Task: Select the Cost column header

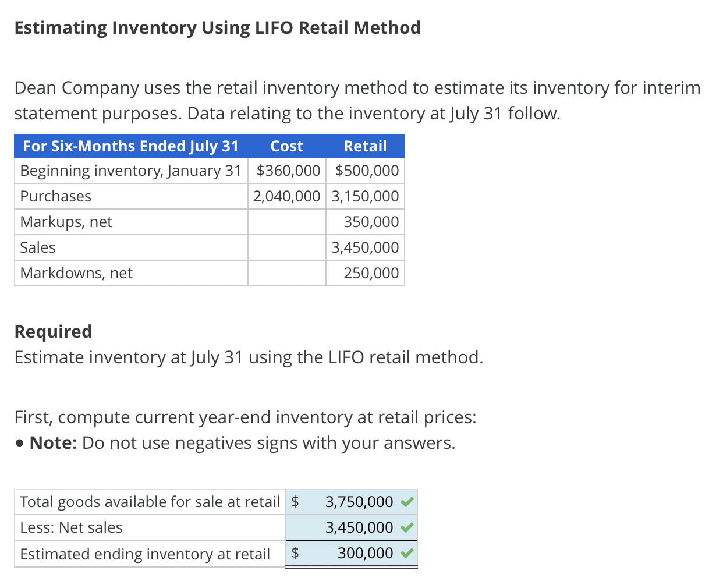Action: [x=286, y=146]
